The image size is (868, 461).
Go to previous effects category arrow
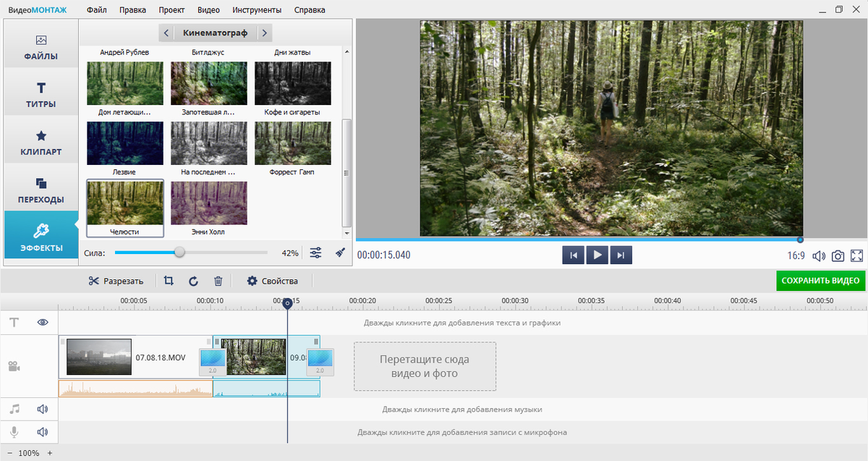tap(166, 33)
